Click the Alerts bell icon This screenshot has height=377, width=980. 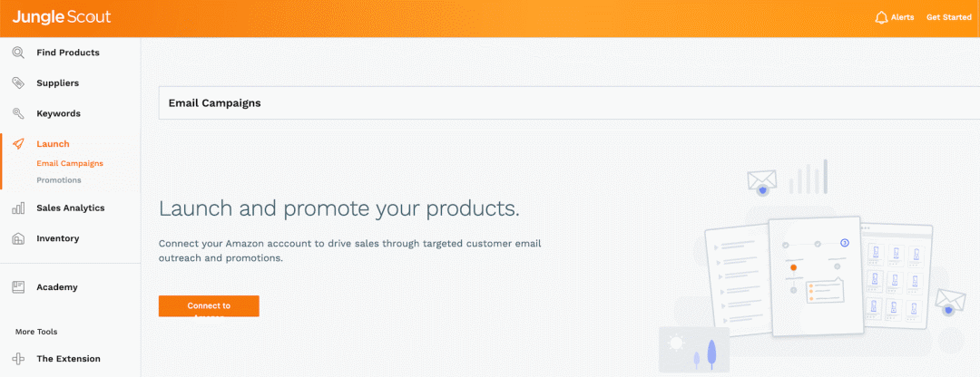[880, 17]
